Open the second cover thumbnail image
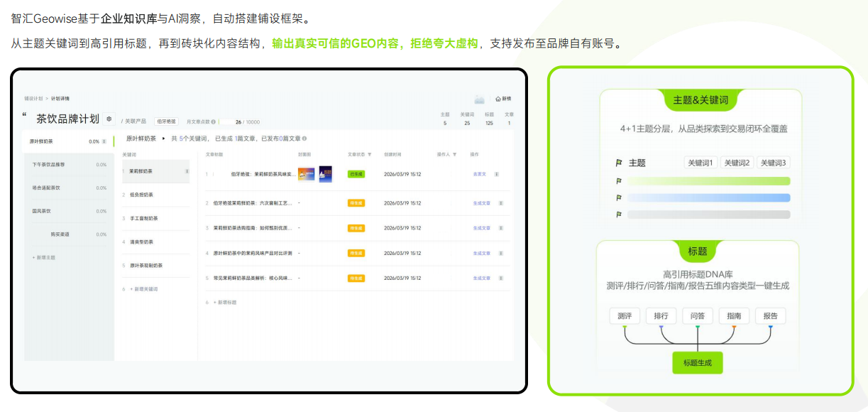The image size is (868, 412). [326, 174]
